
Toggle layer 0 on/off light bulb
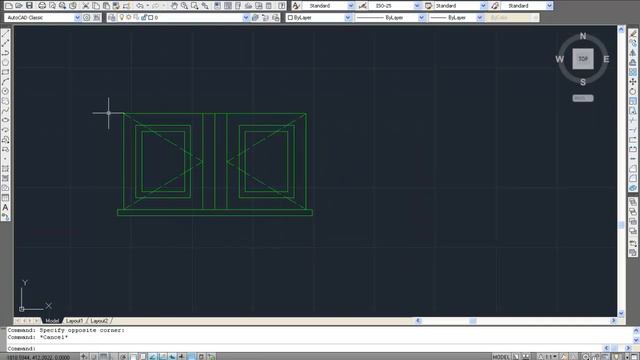pyautogui.click(x=122, y=18)
